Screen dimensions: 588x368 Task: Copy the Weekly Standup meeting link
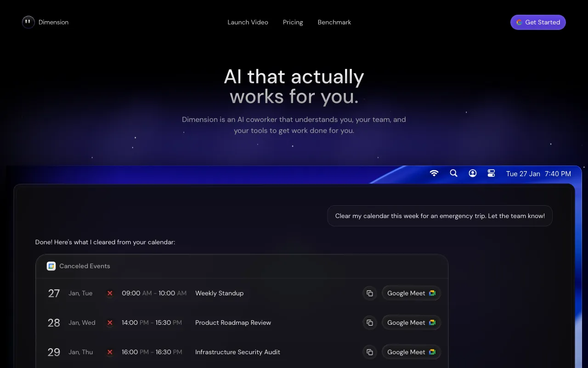[x=370, y=293]
